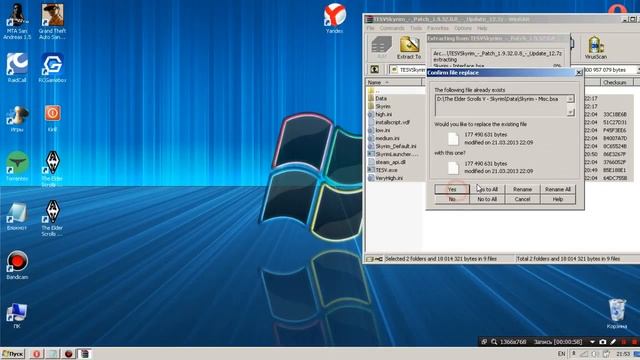This screenshot has height=360, width=640.
Task: Select high.ini in the archive list
Action: click(x=383, y=114)
